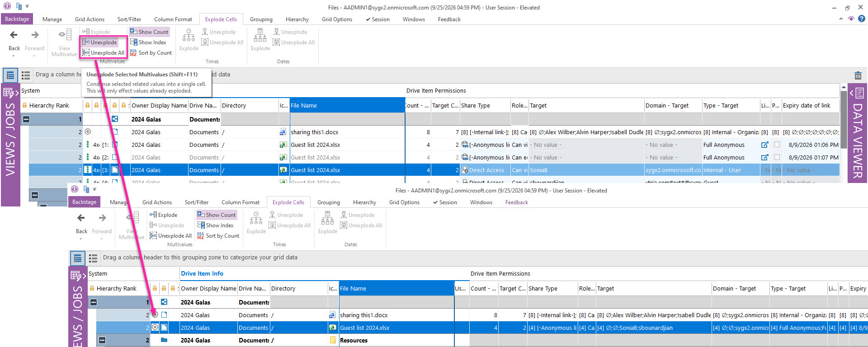Toggle Show Count in the upper window ribbon
Viewport: 868px width, 347px height.
[x=149, y=32]
